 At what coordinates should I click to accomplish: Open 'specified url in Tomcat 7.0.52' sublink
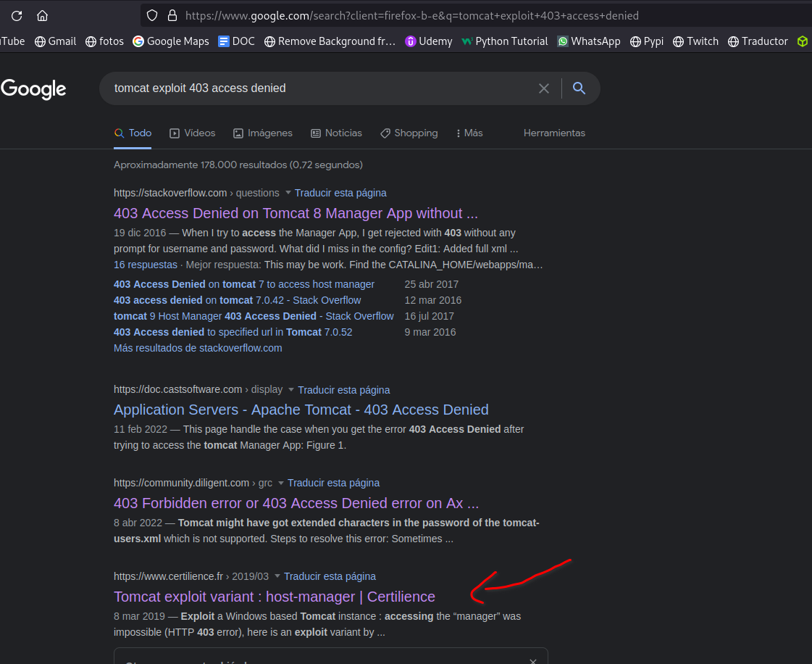click(233, 332)
